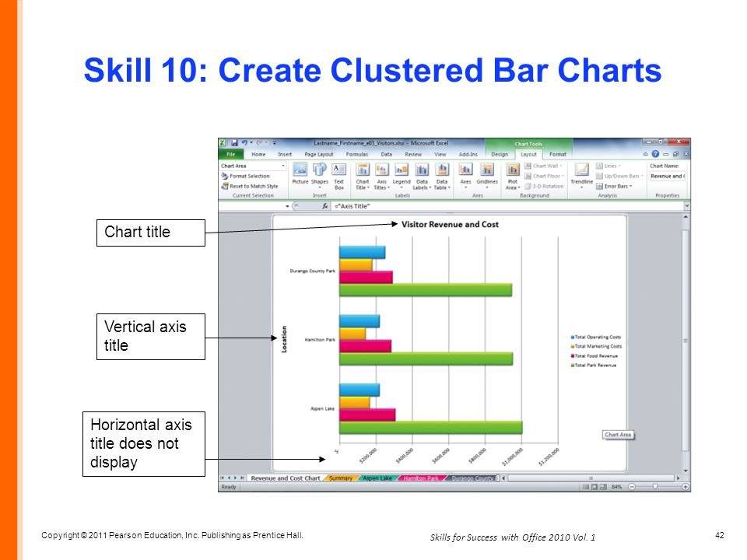
Task: Click the Chart Name input field
Action: coord(667,177)
